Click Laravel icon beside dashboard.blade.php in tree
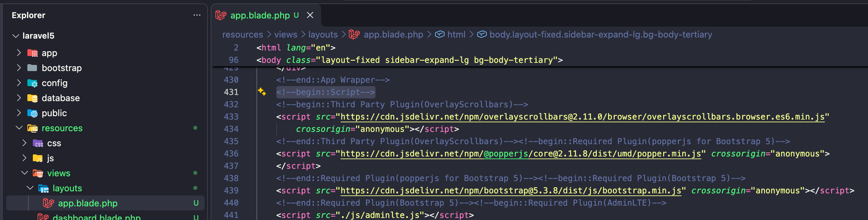The height and width of the screenshot is (220, 868). (43, 217)
